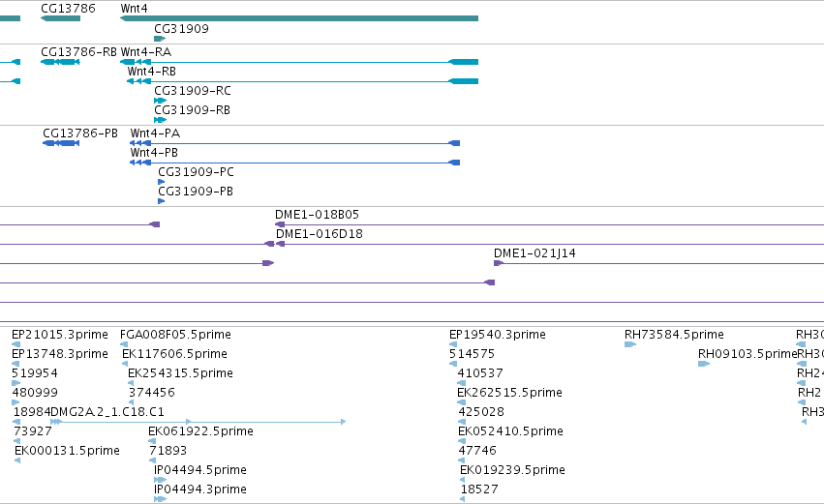Click the DME1-021J14 clone start marker
This screenshot has width=824, height=504.
(499, 263)
